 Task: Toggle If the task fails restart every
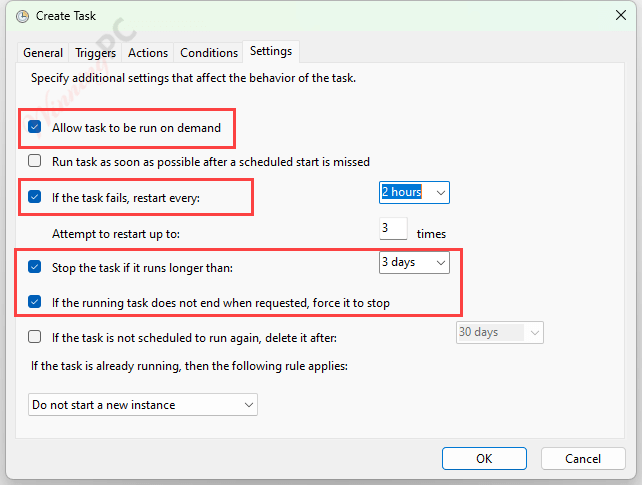click(35, 197)
